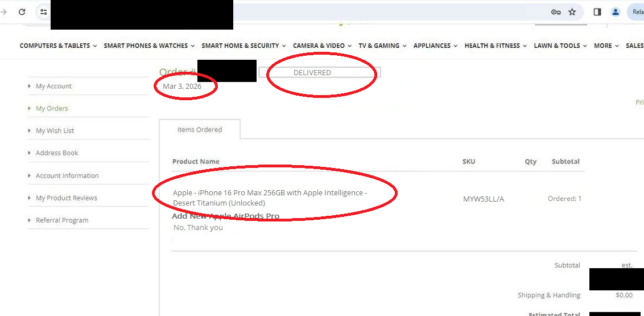Click the browser reload icon
This screenshot has height=316, width=644.
point(22,12)
